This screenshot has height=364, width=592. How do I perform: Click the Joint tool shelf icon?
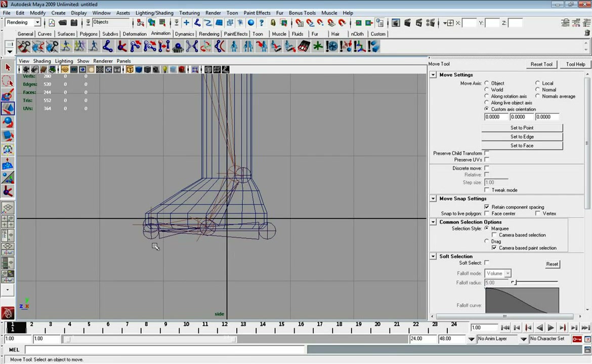(x=108, y=47)
